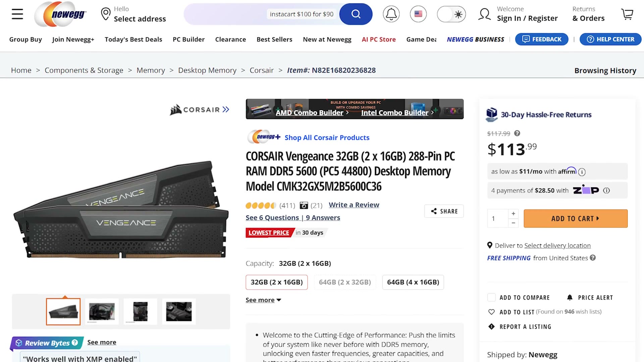Increase quantity with plus button
This screenshot has height=362, width=644.
pyautogui.click(x=513, y=214)
